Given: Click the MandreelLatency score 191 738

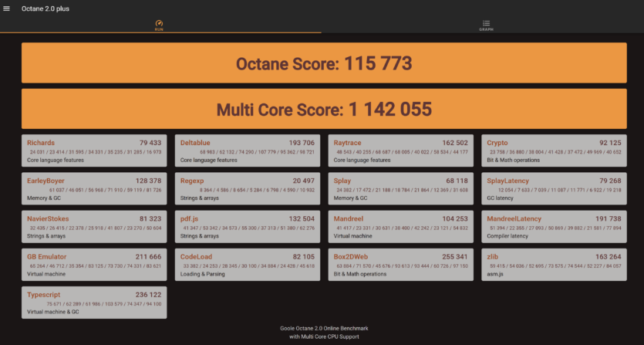Looking at the screenshot, I should point(609,218).
